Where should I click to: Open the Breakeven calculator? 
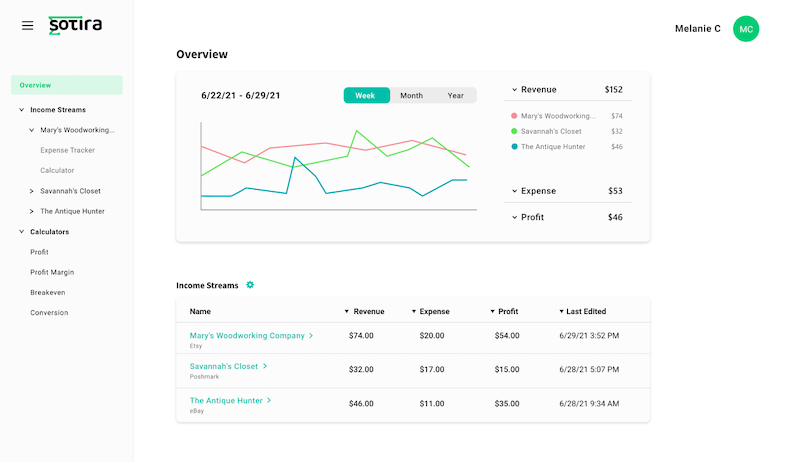tap(47, 293)
